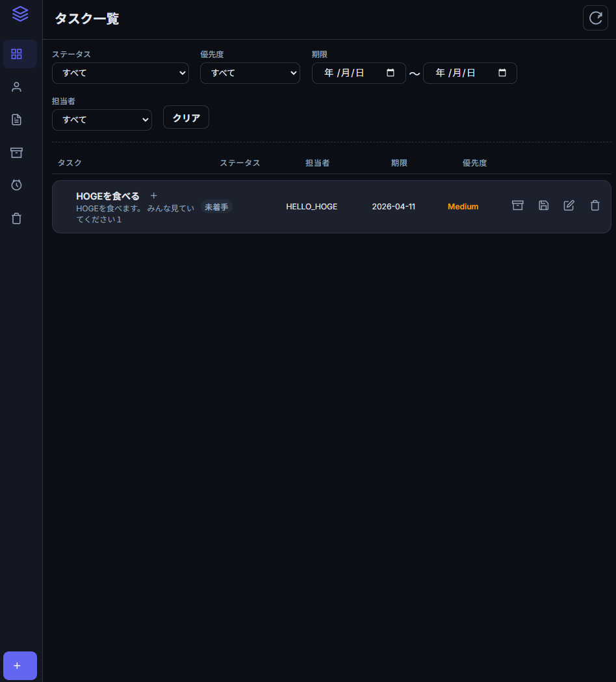
Task: Click the purple plus add-task button
Action: tap(20, 666)
